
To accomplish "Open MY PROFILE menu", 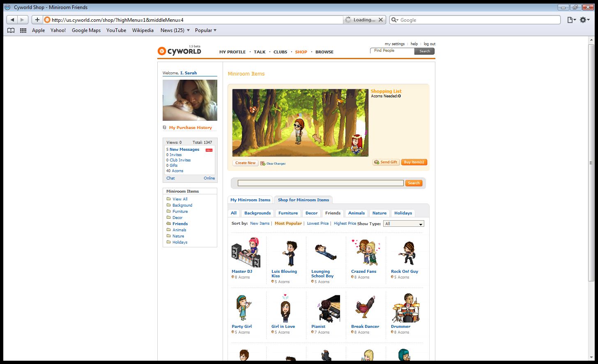I will click(x=232, y=52).
